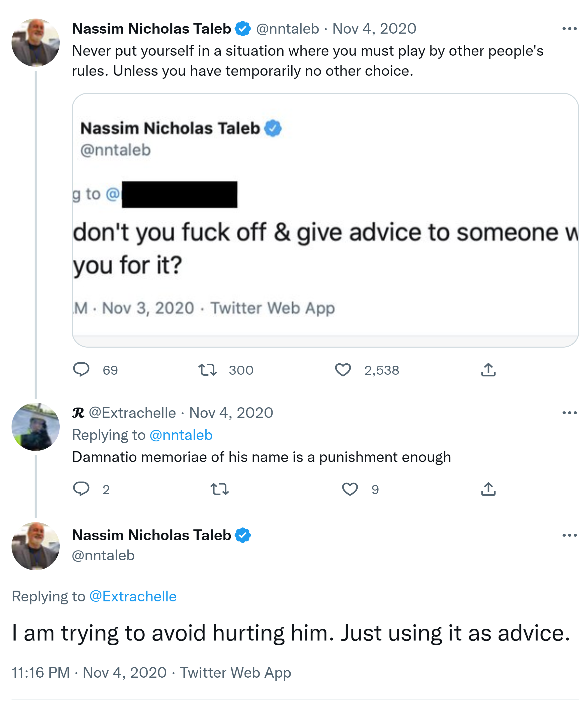Open more options on @Extrachelle's reply
The height and width of the screenshot is (714, 588).
(569, 413)
